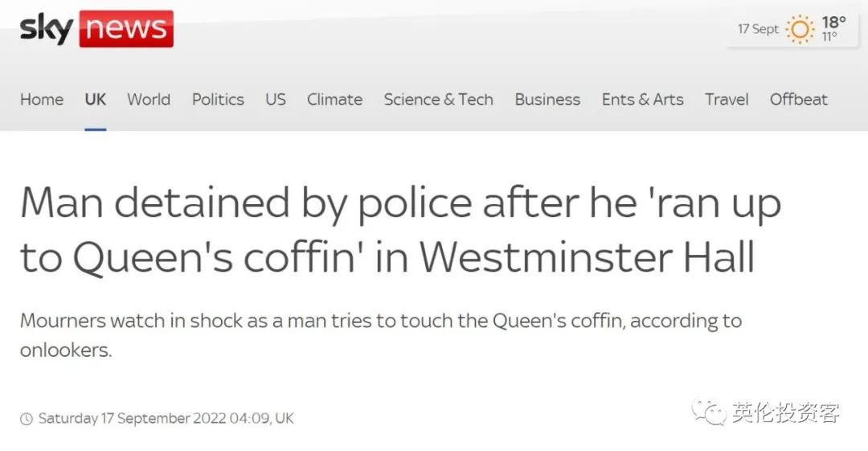The height and width of the screenshot is (451, 868).
Task: Open the Business section
Action: [547, 99]
